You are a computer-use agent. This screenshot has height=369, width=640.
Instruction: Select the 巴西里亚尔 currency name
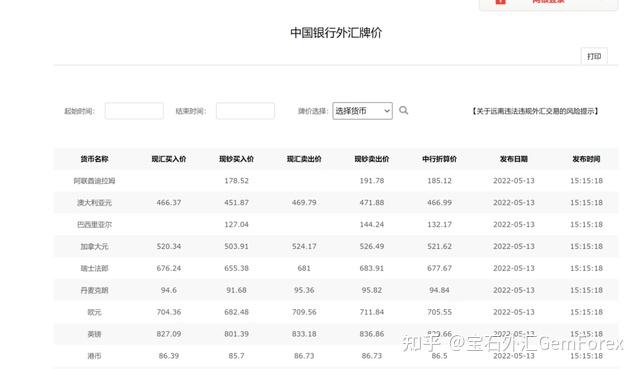point(94,225)
